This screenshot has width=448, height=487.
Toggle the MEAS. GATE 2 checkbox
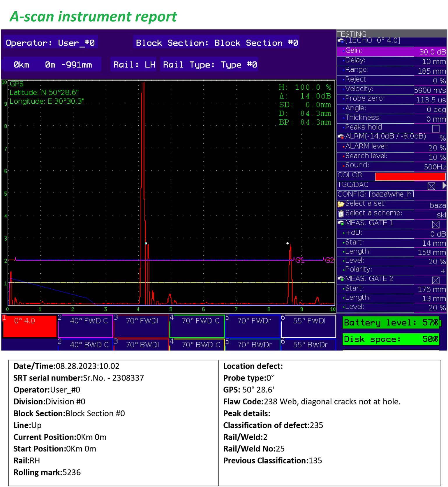pos(435,280)
